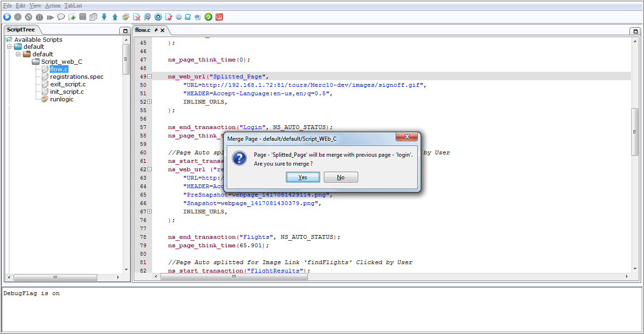Open the Action menu
The width and height of the screenshot is (644, 334).
click(53, 6)
